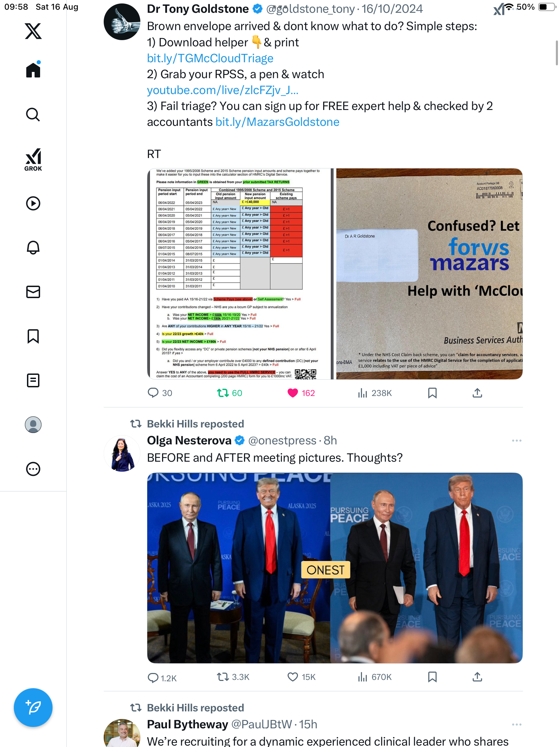Open the Grok assistant from sidebar

click(33, 159)
